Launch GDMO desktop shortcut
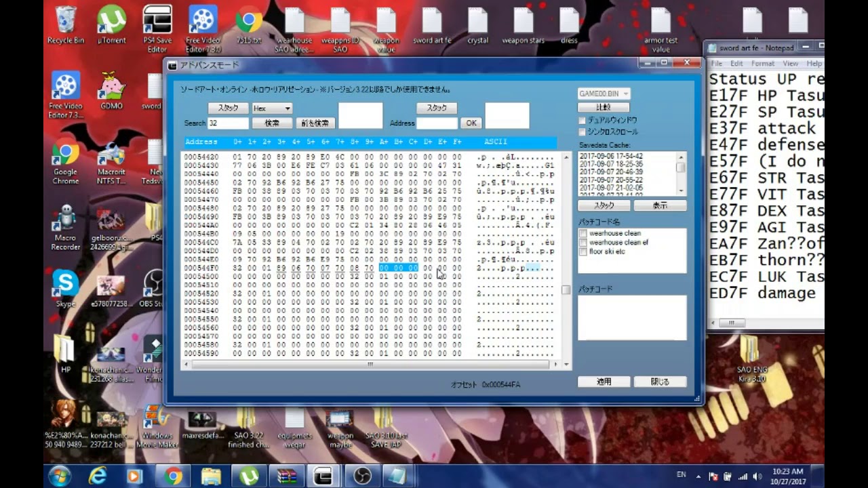The image size is (868, 488). (111, 91)
